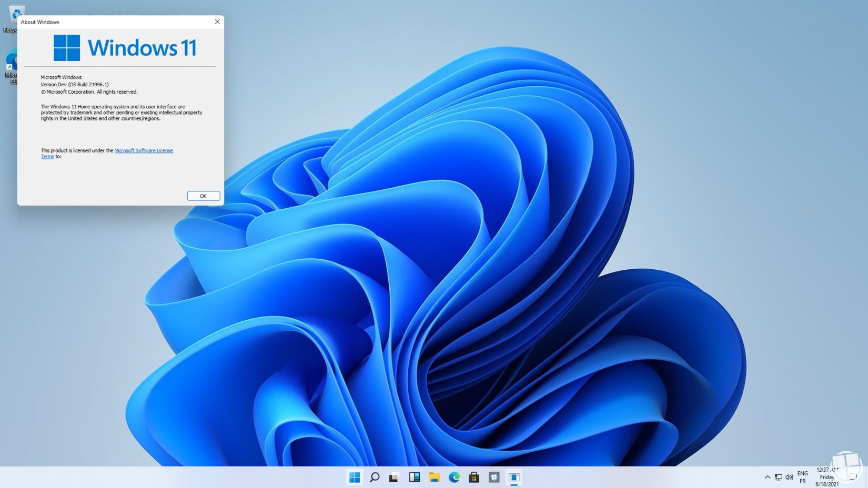The height and width of the screenshot is (488, 868).
Task: Open the Widgets panel
Action: [414, 477]
